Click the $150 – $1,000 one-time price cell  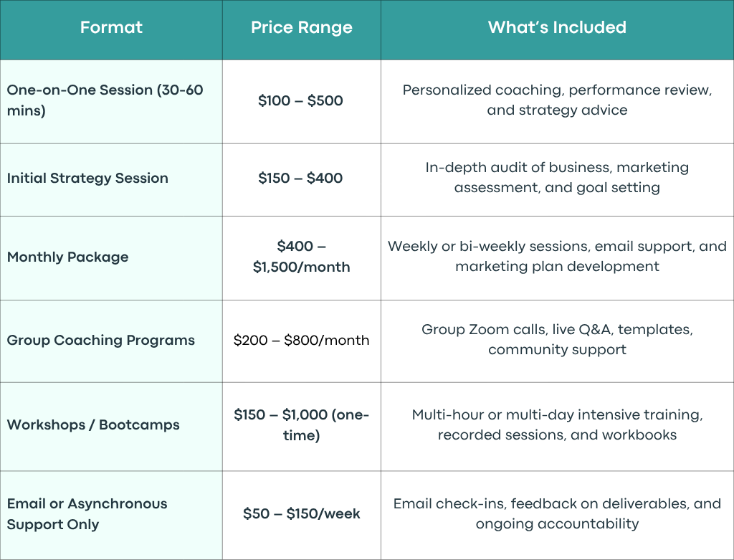pos(302,427)
